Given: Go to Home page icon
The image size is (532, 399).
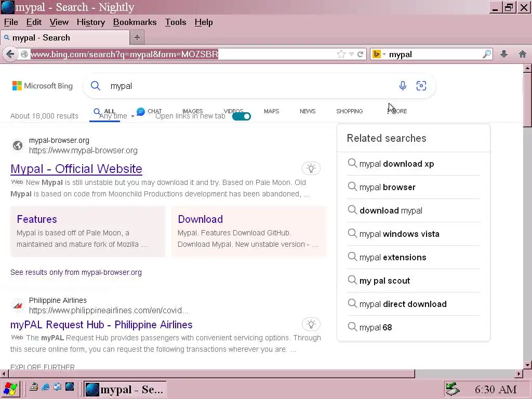Looking at the screenshot, I should coord(523,54).
